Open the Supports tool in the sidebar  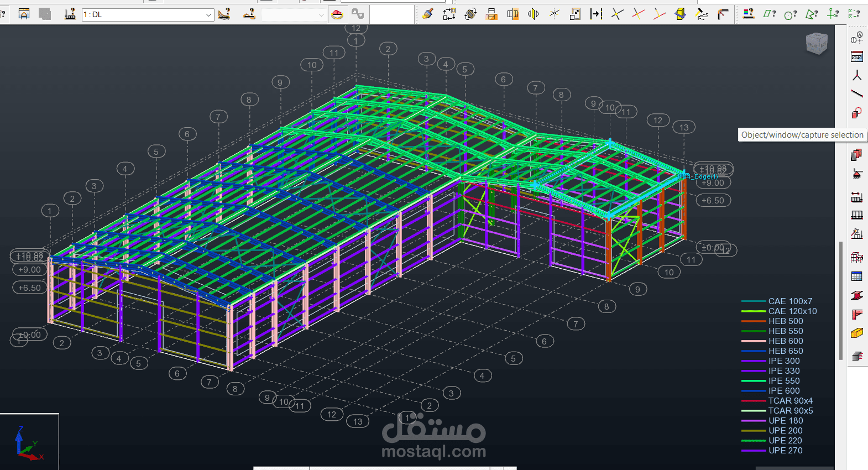[x=857, y=174]
